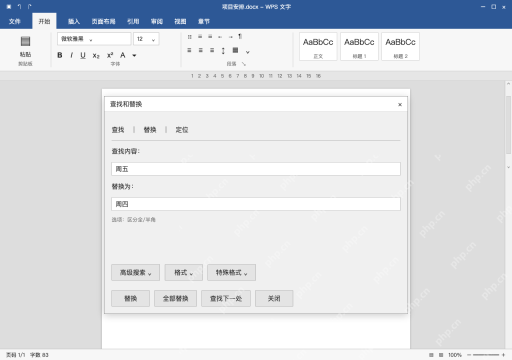Open paragraph settings dialog launcher
The image size is (512, 360).
click(244, 64)
